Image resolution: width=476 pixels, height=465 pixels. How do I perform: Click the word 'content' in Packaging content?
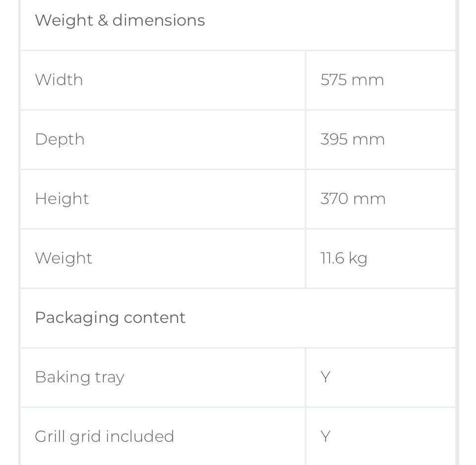coord(154,318)
